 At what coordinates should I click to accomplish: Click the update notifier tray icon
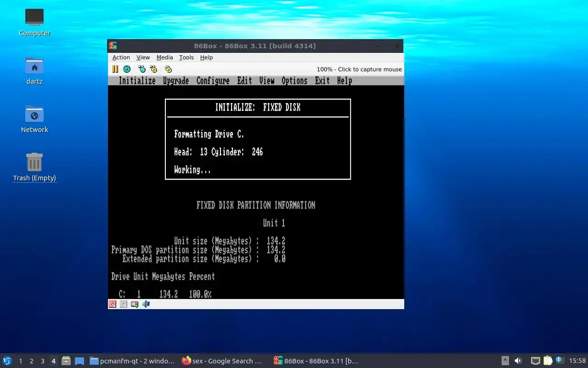(x=560, y=360)
